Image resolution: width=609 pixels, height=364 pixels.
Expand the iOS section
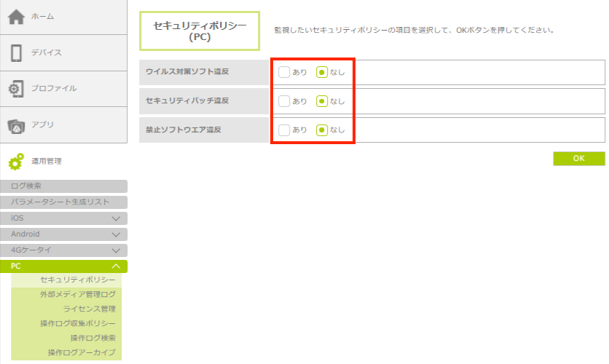tap(115, 218)
